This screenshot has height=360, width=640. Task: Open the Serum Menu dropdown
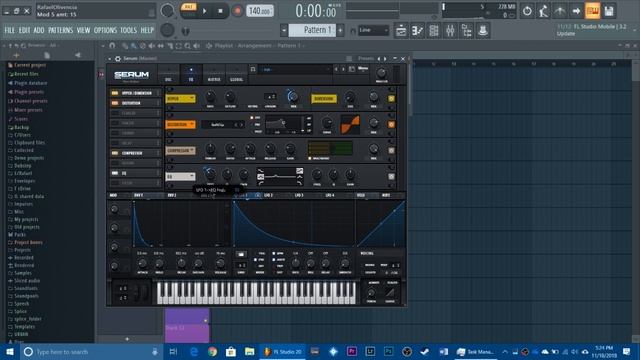point(363,69)
